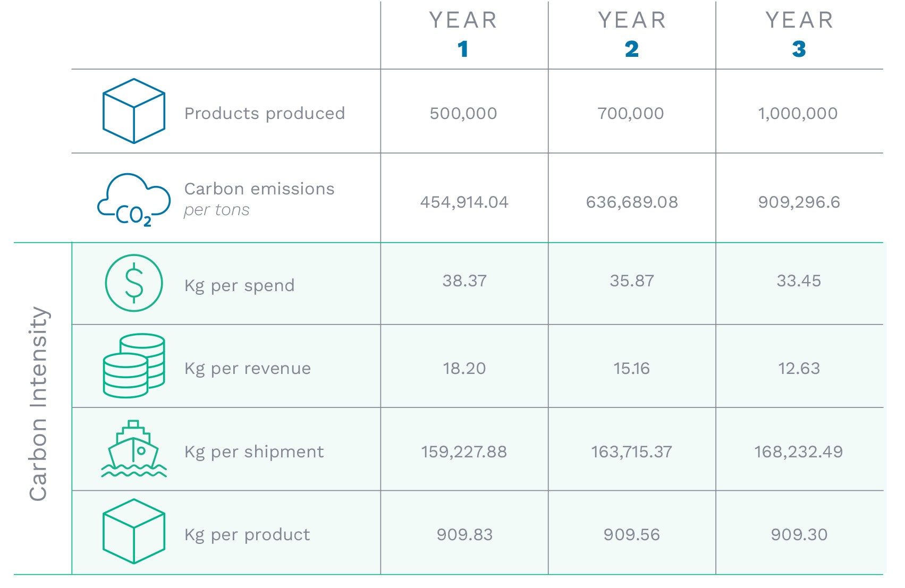Click the Carbon emissions per tons label
905x588 pixels.
tap(259, 199)
